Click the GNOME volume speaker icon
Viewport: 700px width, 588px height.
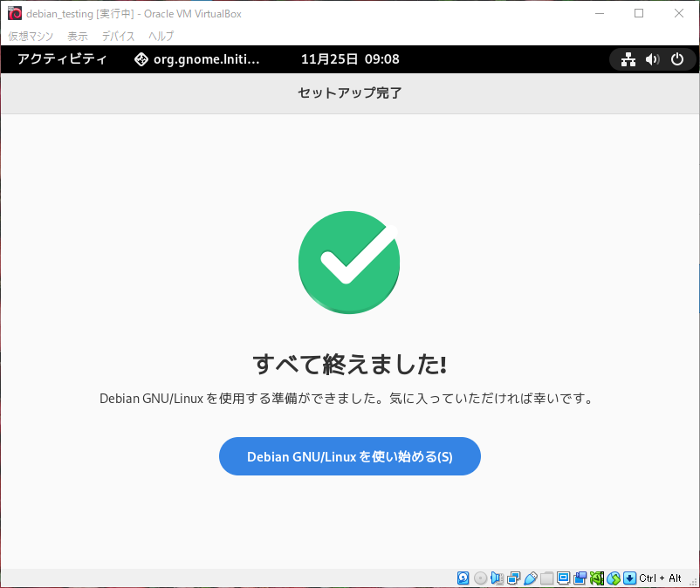(x=652, y=59)
